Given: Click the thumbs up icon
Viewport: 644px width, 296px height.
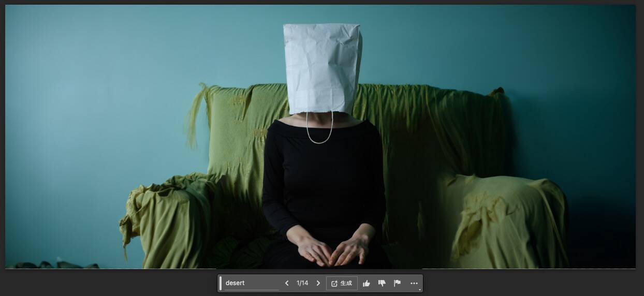Looking at the screenshot, I should pyautogui.click(x=367, y=283).
